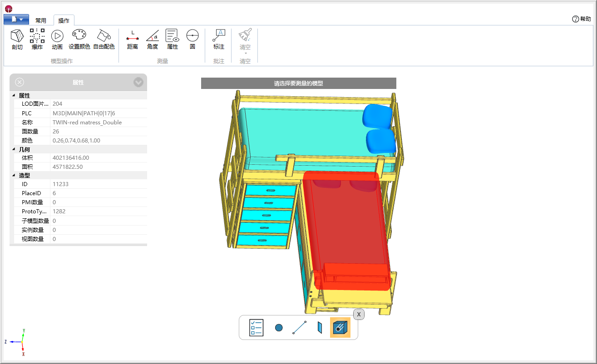Click the 子模型数量 row label
This screenshot has height=364, width=597.
tap(35, 221)
